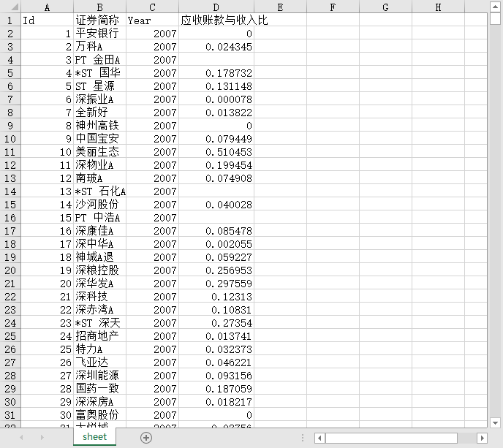
Task: Select row 5 header
Action: point(10,73)
